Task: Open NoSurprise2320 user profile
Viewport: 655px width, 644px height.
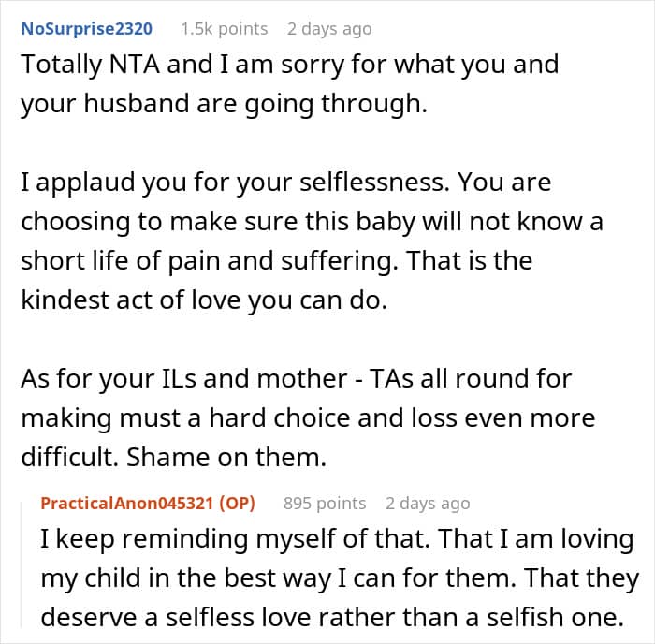Action: point(86,29)
